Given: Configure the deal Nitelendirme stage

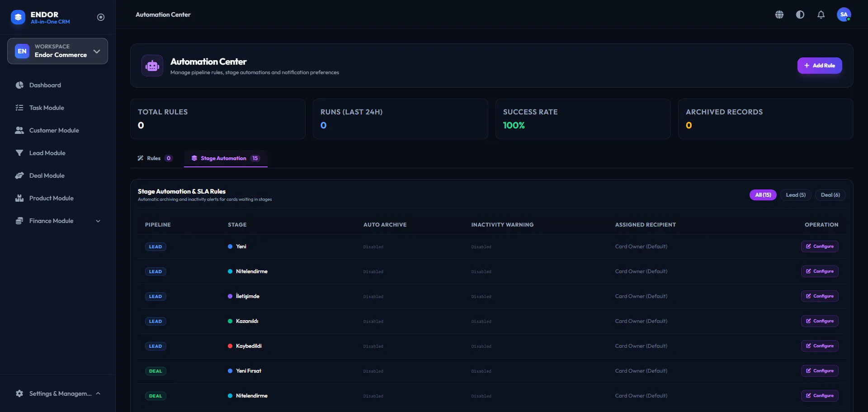Looking at the screenshot, I should click(x=820, y=396).
